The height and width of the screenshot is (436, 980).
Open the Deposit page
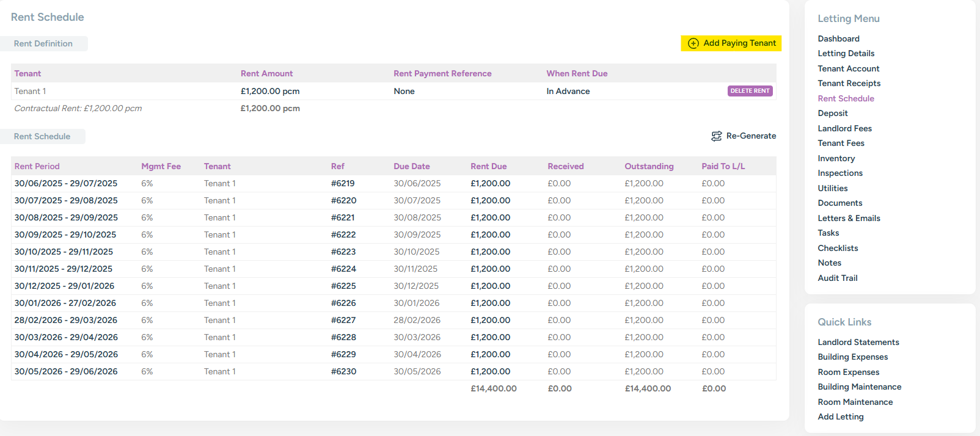[x=832, y=114]
